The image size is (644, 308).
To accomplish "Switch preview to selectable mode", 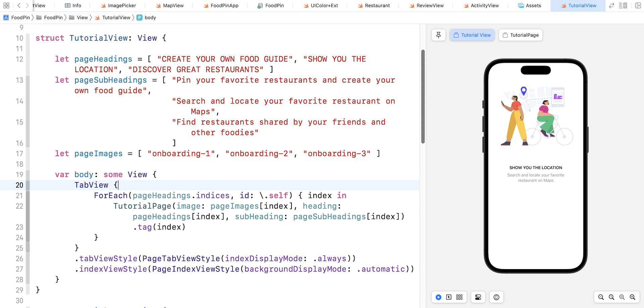I will click(x=449, y=297).
